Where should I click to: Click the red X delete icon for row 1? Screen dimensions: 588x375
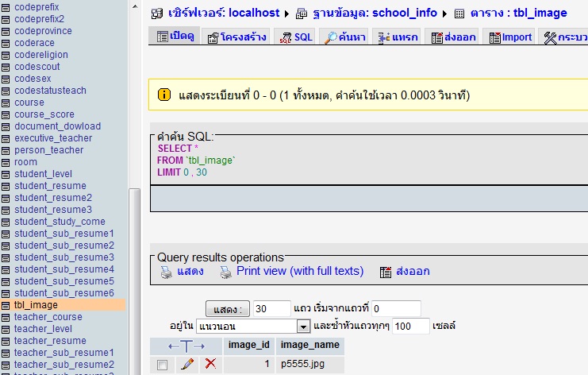coord(210,364)
